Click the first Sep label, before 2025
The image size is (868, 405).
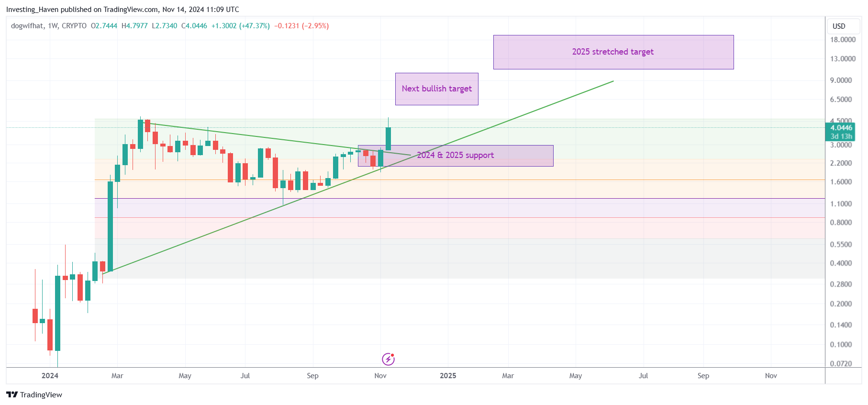(x=312, y=376)
